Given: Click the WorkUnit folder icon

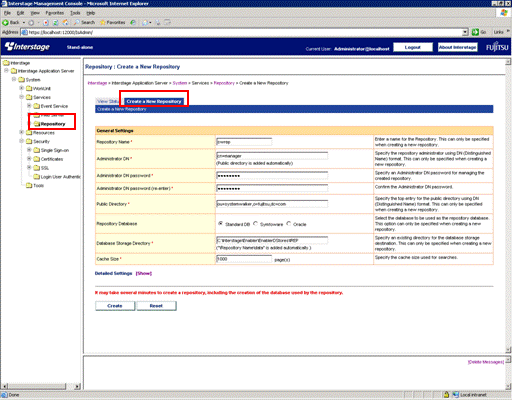Looking at the screenshot, I should tap(29, 88).
